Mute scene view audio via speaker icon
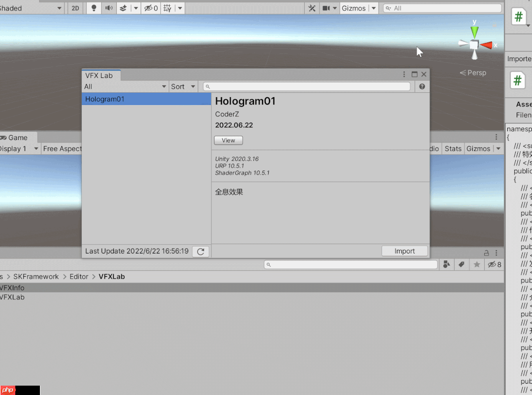 click(109, 8)
